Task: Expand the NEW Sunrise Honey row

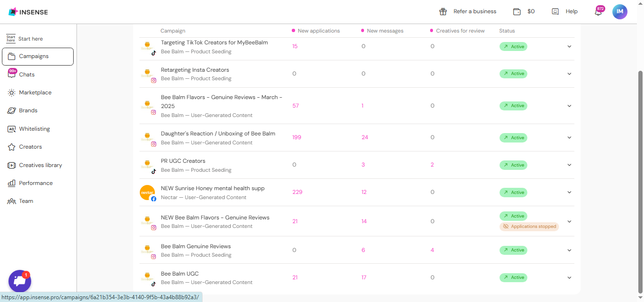Action: pos(569,193)
